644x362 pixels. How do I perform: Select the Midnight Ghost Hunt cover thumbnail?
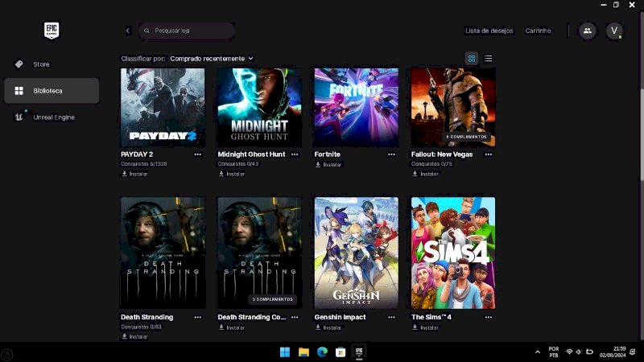[259, 107]
